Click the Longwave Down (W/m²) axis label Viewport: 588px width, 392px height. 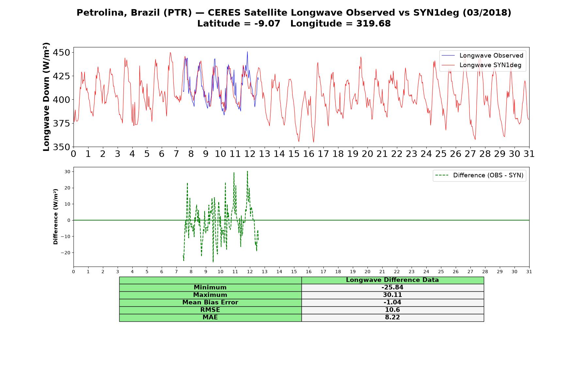point(46,97)
